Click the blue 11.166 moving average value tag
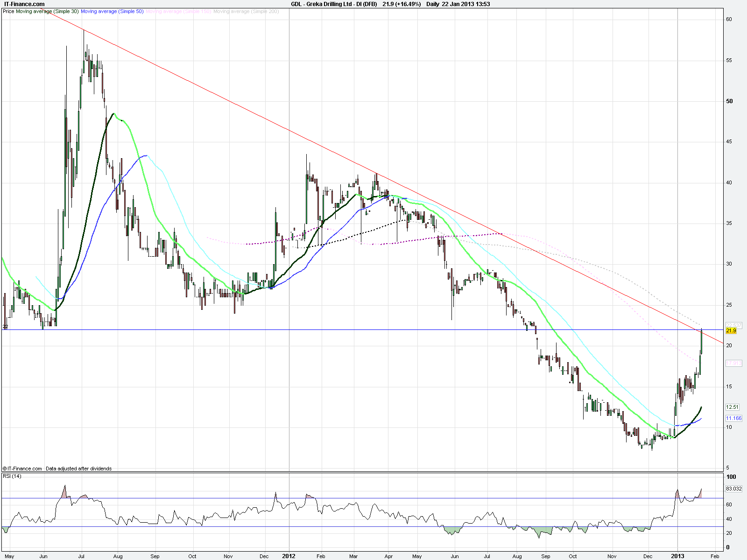The image size is (747, 560). click(733, 418)
